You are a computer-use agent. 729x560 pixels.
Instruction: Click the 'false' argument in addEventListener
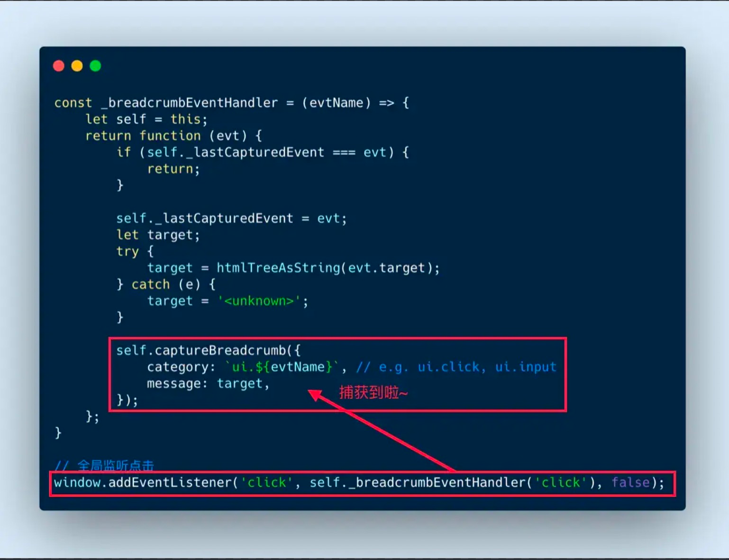[x=630, y=483]
